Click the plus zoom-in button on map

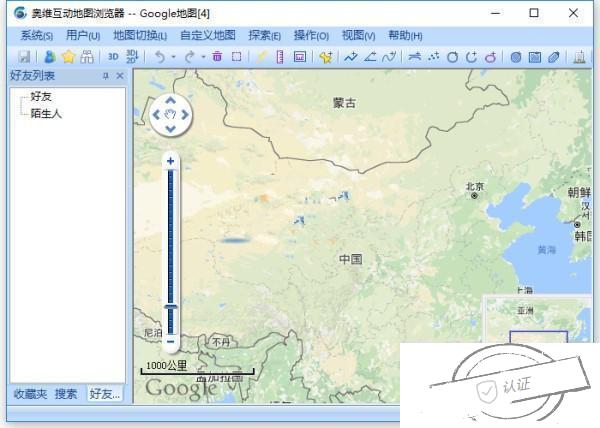[170, 161]
